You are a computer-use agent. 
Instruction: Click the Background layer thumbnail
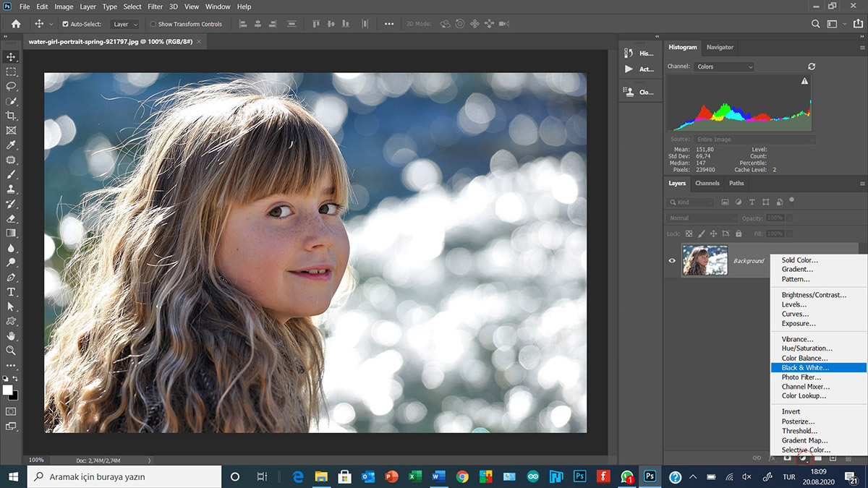(x=705, y=260)
